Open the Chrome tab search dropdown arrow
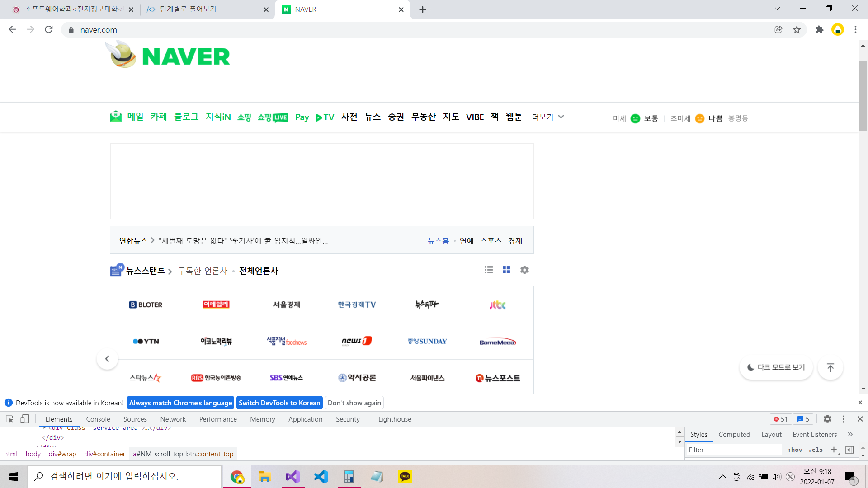This screenshot has height=488, width=868. [x=777, y=9]
